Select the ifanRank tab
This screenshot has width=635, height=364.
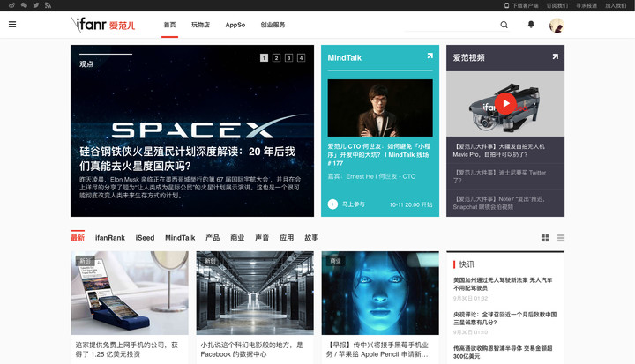click(110, 238)
